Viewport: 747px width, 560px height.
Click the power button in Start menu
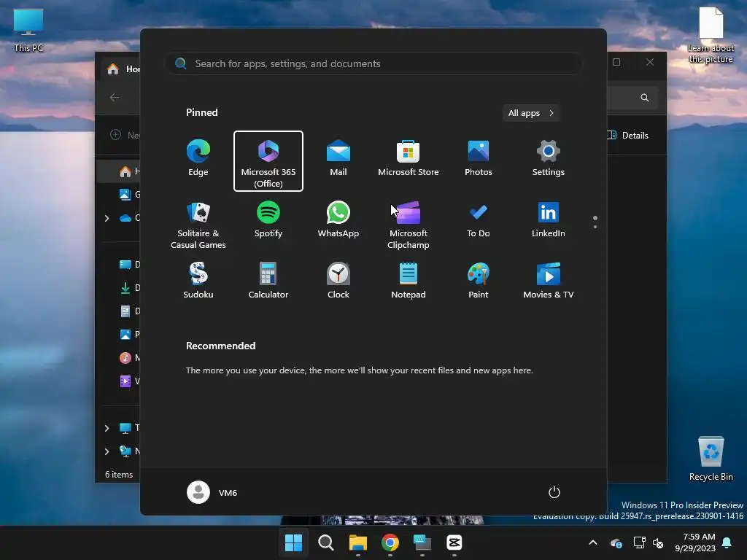(x=554, y=492)
